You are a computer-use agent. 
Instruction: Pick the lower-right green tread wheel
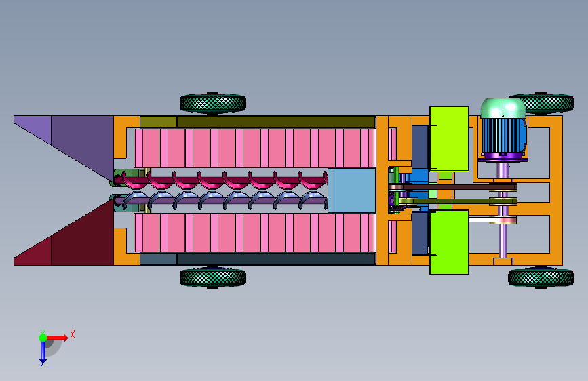point(541,278)
